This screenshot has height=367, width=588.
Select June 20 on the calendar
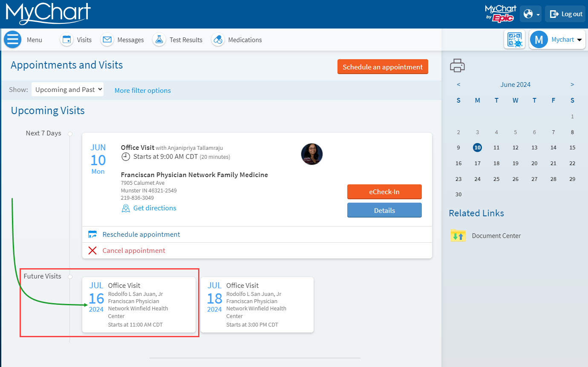[x=534, y=163]
